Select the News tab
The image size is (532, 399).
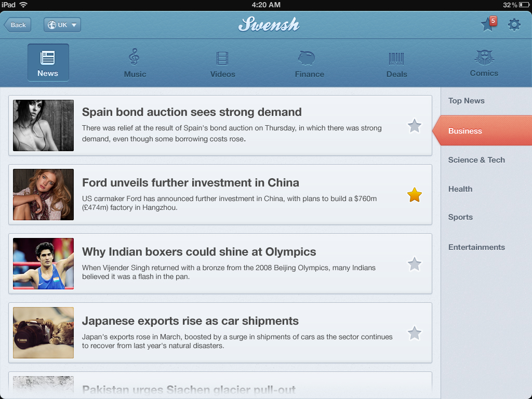pyautogui.click(x=48, y=62)
